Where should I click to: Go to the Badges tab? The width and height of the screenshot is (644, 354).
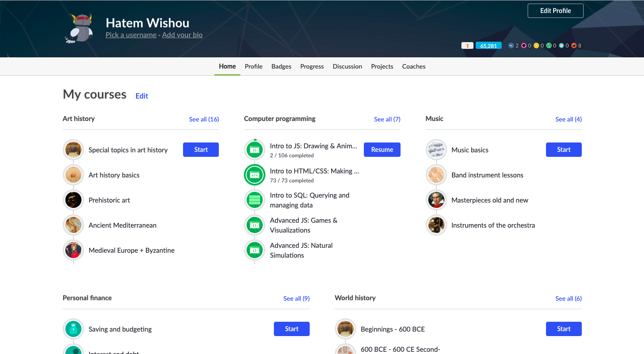point(281,66)
